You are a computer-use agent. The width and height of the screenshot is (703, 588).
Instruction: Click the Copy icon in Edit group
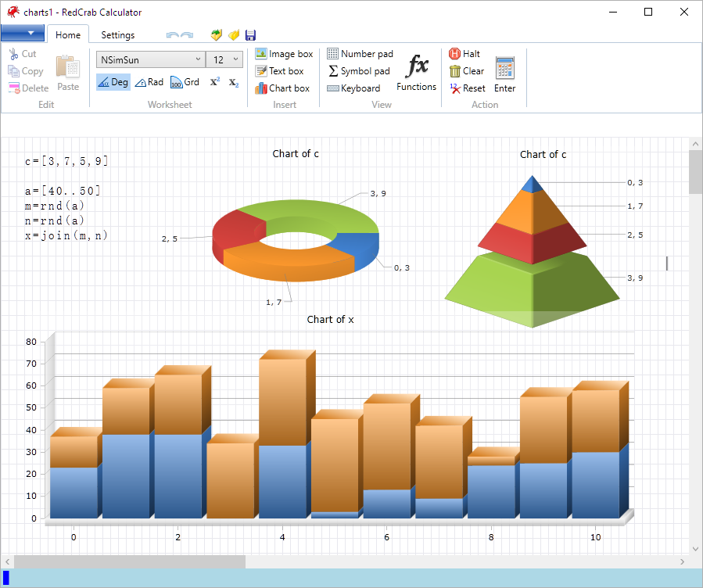(x=13, y=71)
